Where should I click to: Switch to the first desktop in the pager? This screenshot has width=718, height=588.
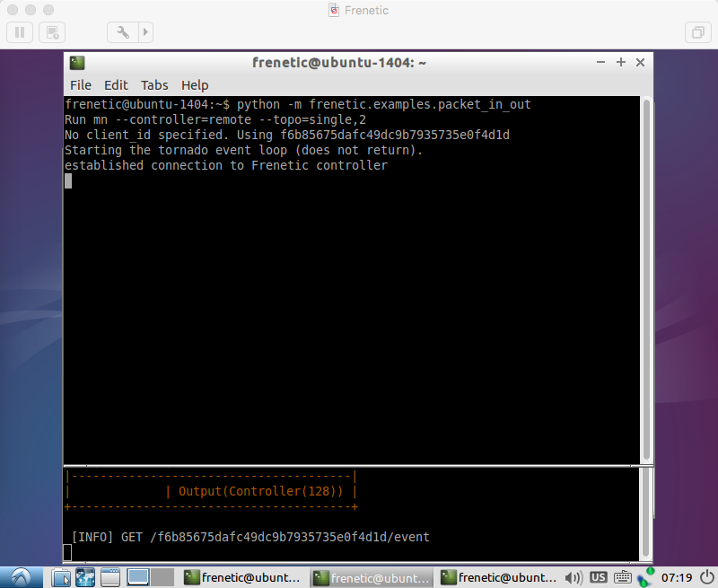point(138,577)
